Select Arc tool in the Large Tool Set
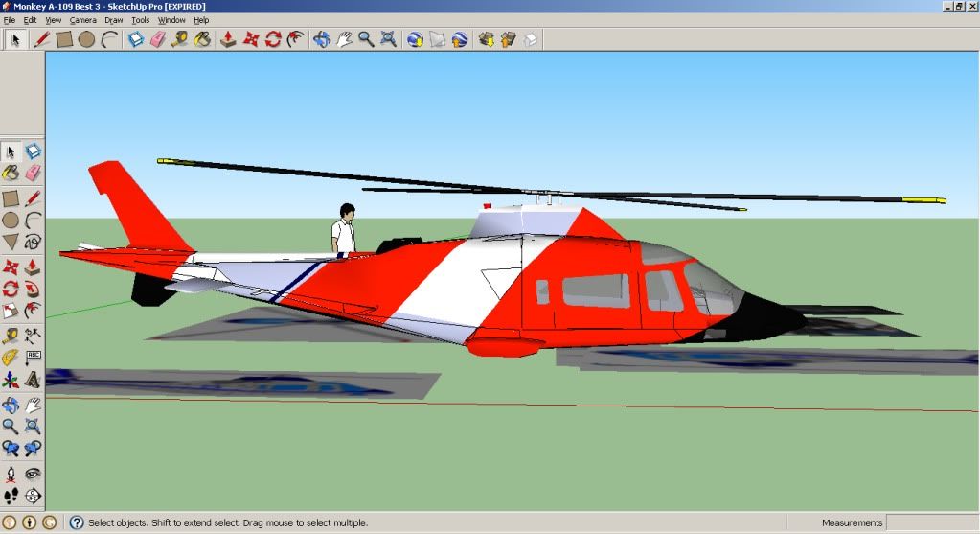 [x=34, y=221]
